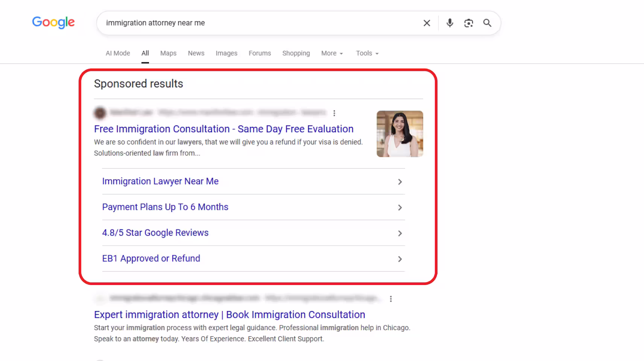Open EB1 Approved or Refund sitelink
Viewport: 644px width, 361px height.
[151, 259]
